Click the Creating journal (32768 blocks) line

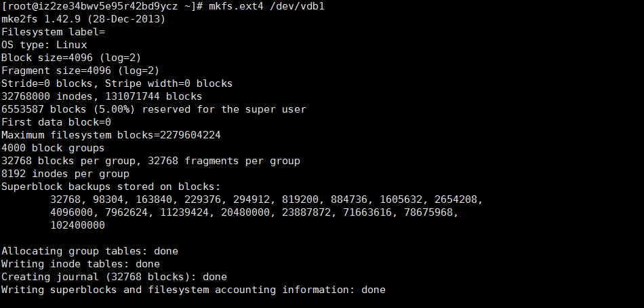click(x=114, y=277)
